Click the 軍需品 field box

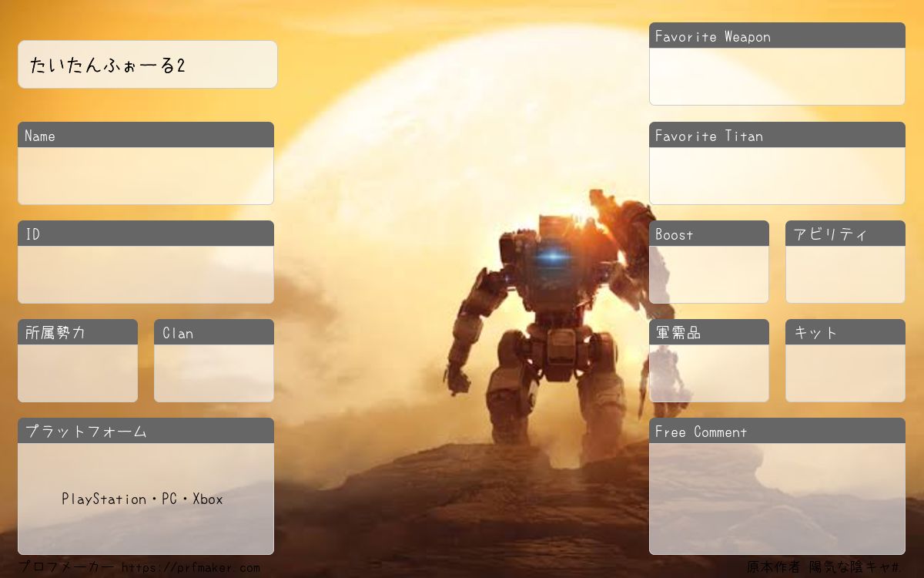[709, 373]
